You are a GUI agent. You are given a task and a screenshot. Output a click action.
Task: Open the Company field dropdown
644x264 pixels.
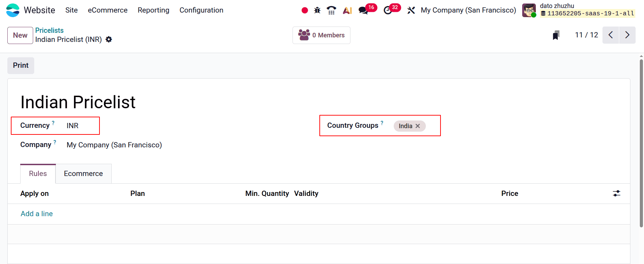tap(114, 145)
